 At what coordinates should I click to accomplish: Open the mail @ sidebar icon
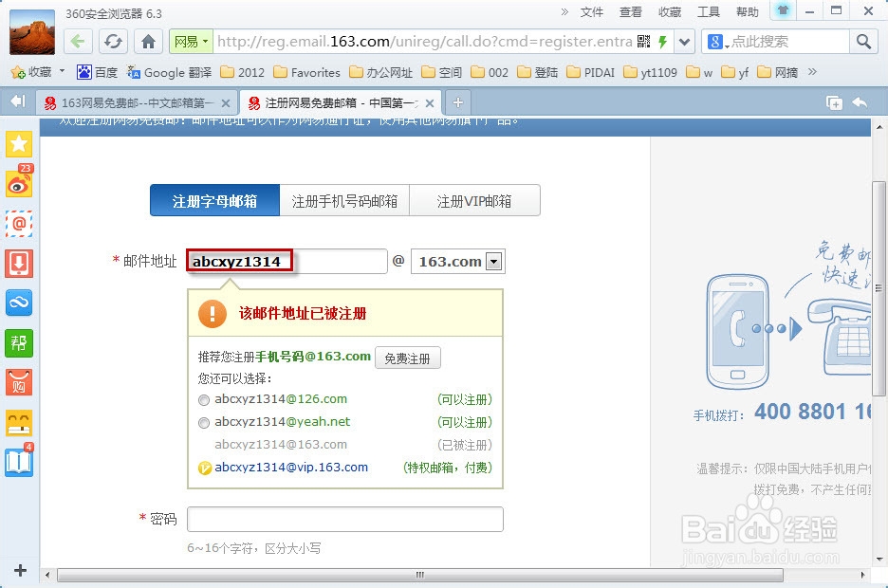pos(19,224)
